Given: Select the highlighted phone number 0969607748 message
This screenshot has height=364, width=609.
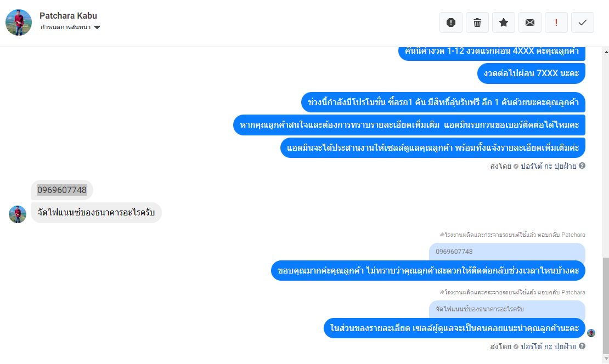Looking at the screenshot, I should coord(62,190).
